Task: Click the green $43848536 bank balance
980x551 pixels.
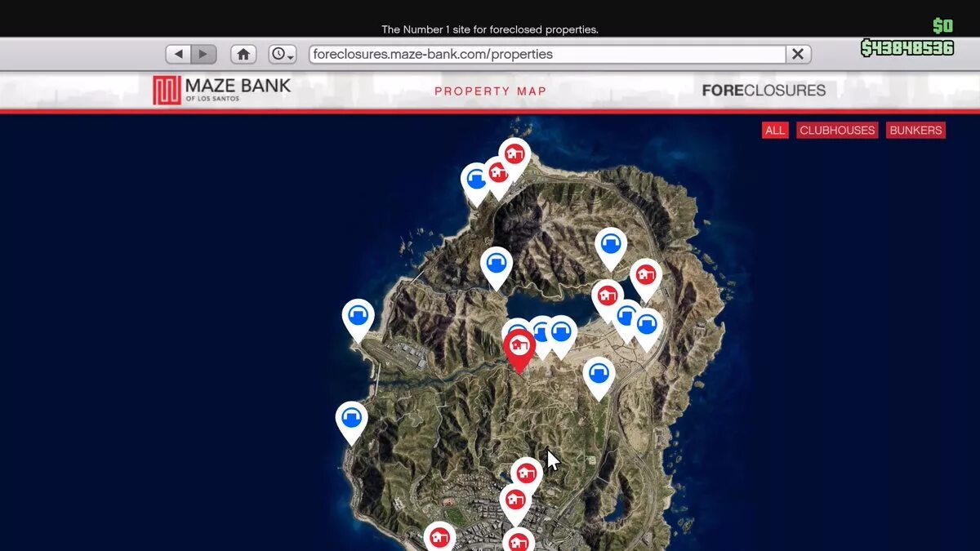Action: click(x=907, y=48)
